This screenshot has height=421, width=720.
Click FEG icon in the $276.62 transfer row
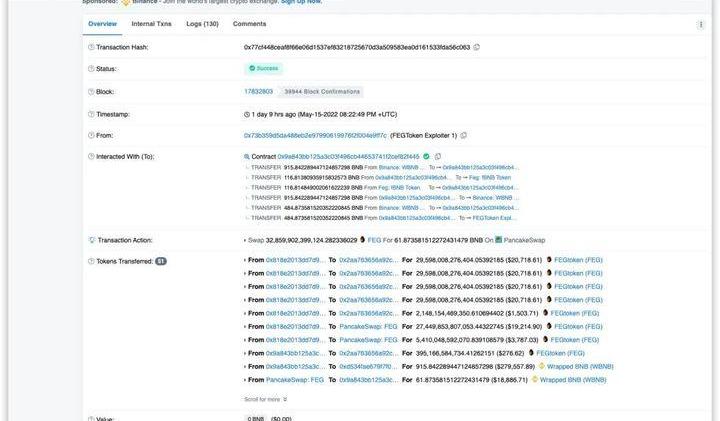(x=531, y=353)
